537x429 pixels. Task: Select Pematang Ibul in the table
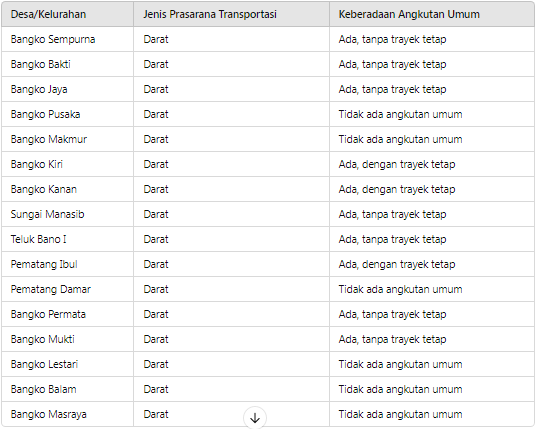67,264
